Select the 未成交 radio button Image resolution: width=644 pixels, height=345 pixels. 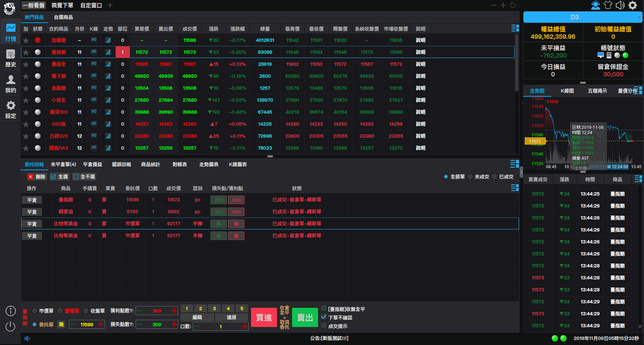point(471,176)
